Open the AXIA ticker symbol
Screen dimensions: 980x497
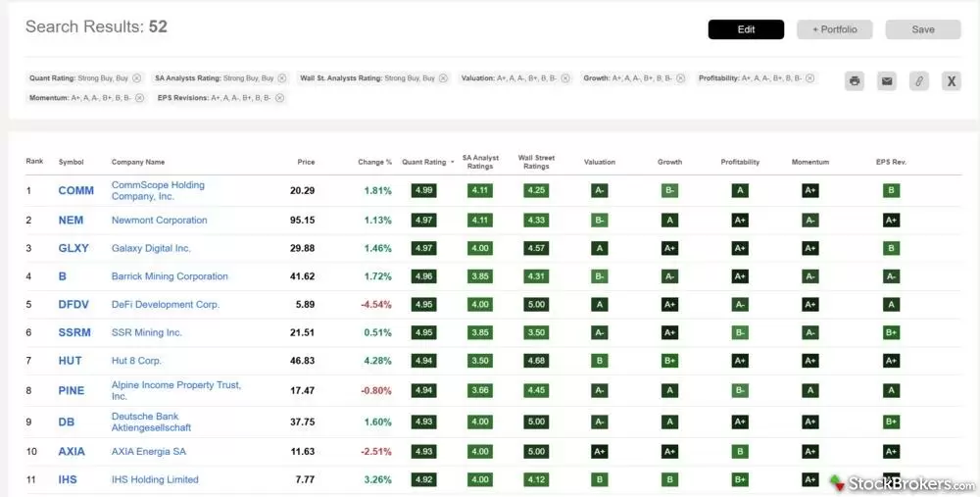(x=72, y=451)
